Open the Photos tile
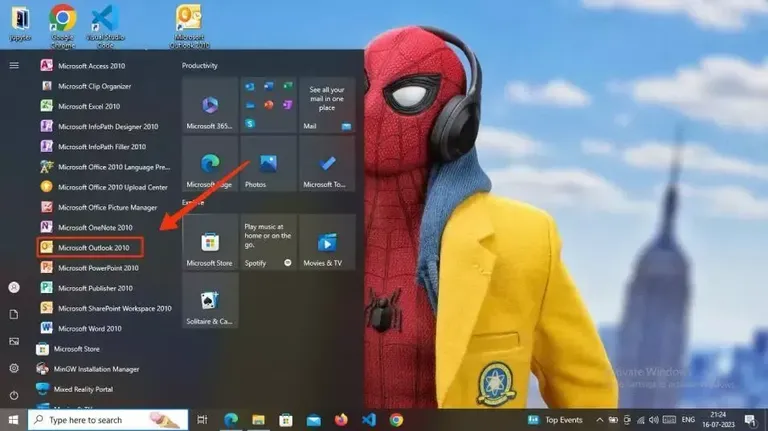Screen dimensions: 768x431 [268, 164]
